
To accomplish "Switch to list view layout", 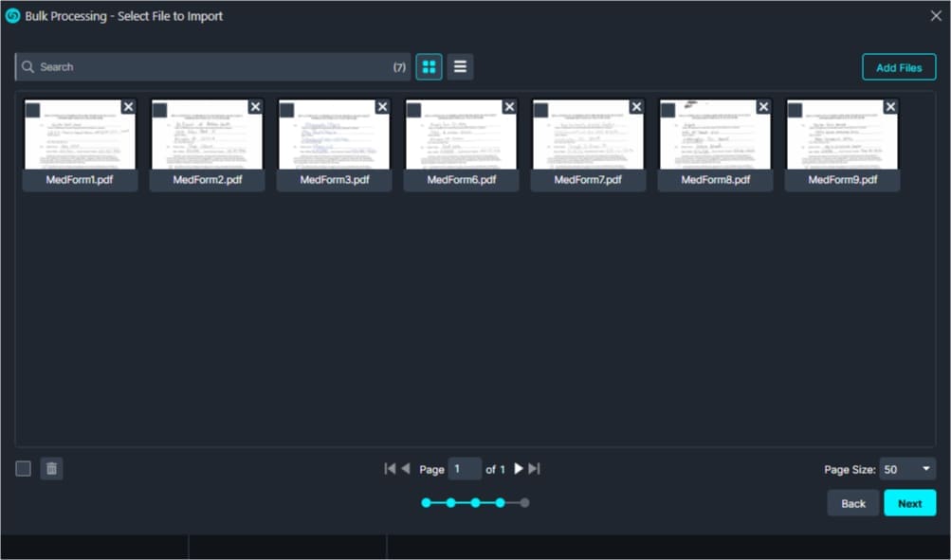I will [x=460, y=67].
